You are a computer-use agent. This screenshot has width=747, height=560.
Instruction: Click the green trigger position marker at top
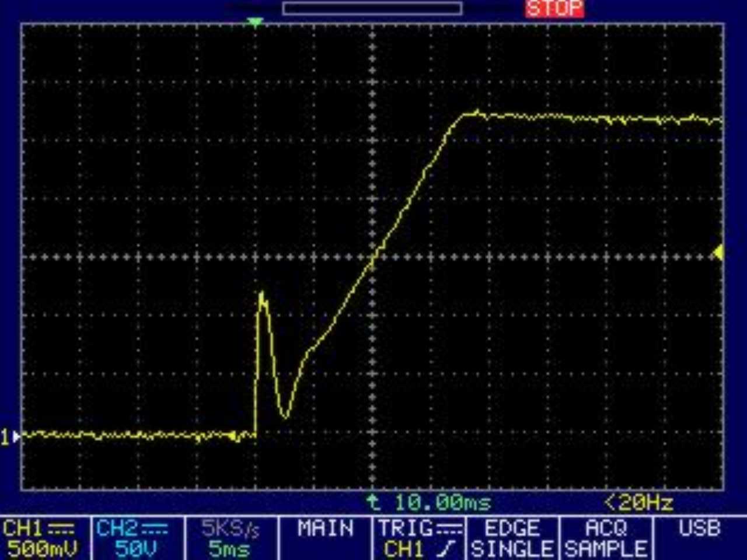[254, 22]
